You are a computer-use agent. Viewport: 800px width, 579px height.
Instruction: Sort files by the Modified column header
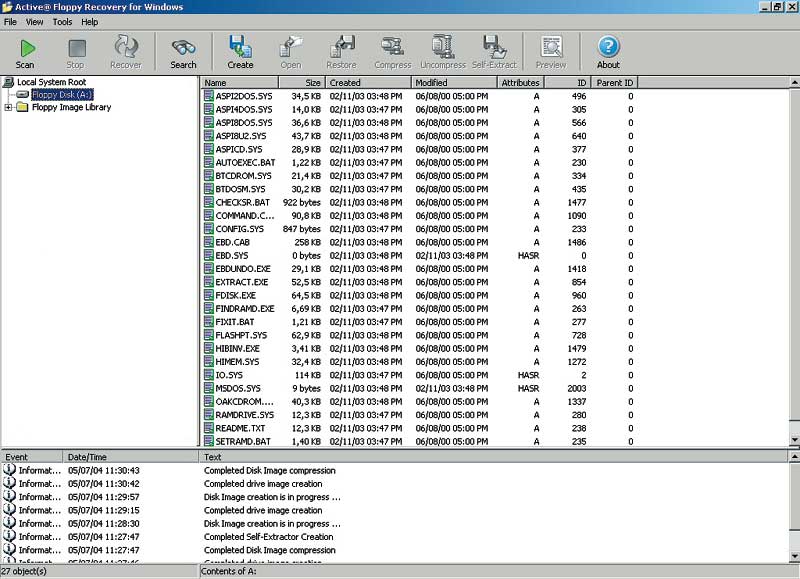click(454, 83)
